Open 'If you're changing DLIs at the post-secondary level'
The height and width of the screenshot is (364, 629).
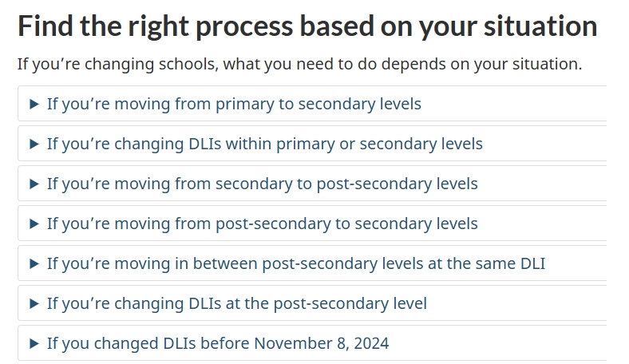coord(236,303)
